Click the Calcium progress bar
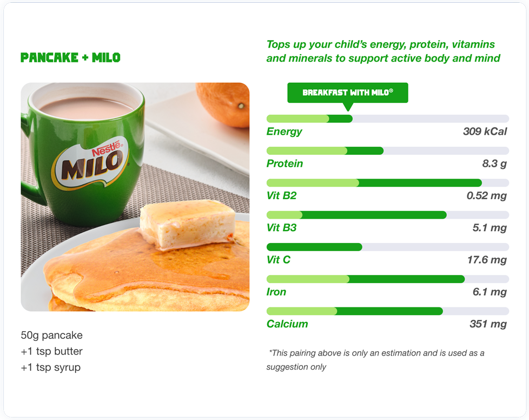529x420 pixels. [388, 311]
